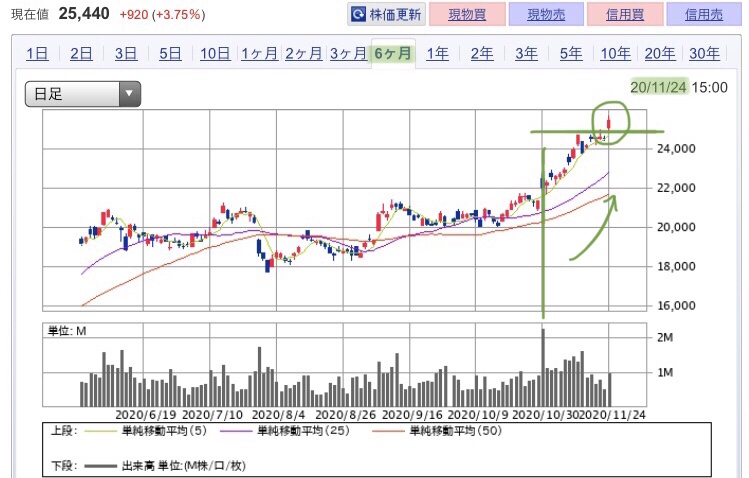Show the 10年 chart range

[x=615, y=53]
